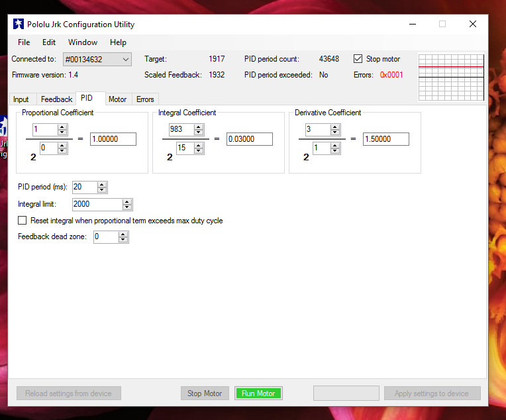
Task: Switch to the Errors tab
Action: [145, 99]
